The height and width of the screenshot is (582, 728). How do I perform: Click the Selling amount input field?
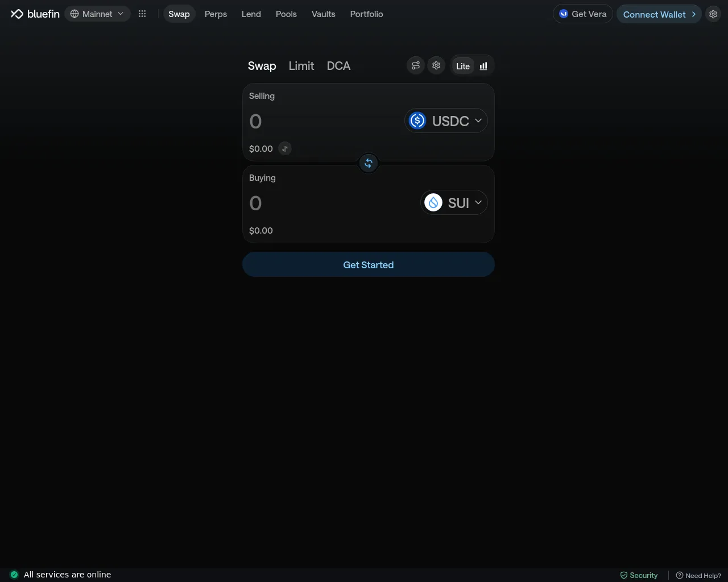[324, 121]
